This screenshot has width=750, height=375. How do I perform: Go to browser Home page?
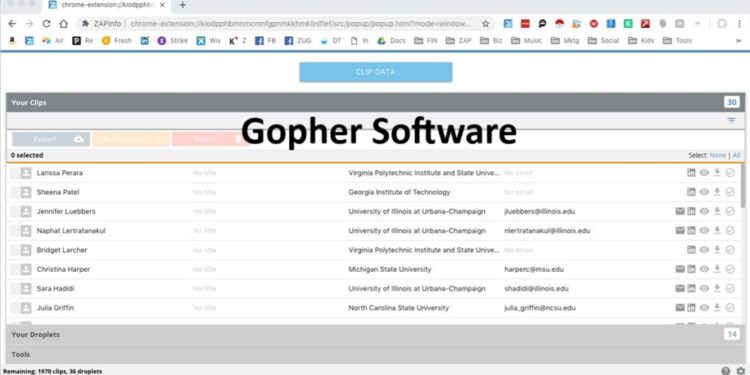64,23
